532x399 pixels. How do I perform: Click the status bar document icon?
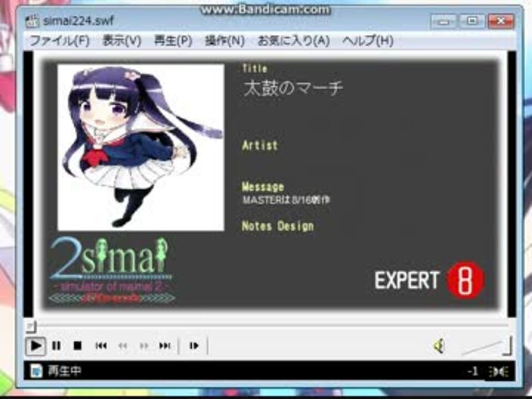[x=36, y=371]
